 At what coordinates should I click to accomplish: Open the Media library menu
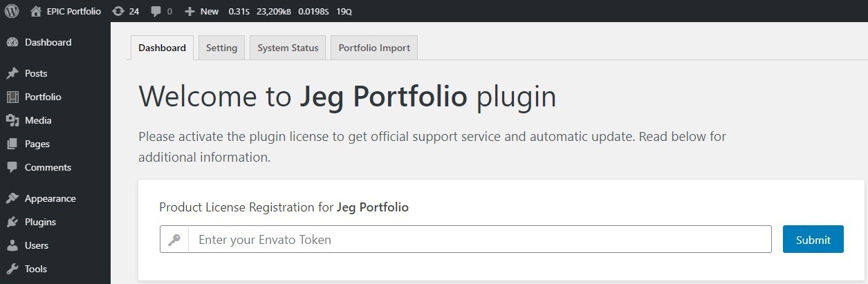[x=38, y=120]
